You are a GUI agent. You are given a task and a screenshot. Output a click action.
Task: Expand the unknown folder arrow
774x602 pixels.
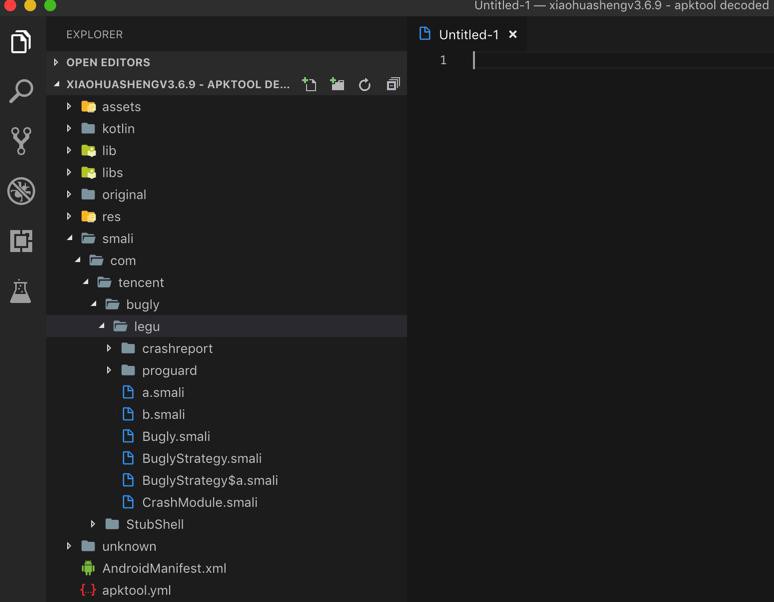[69, 546]
